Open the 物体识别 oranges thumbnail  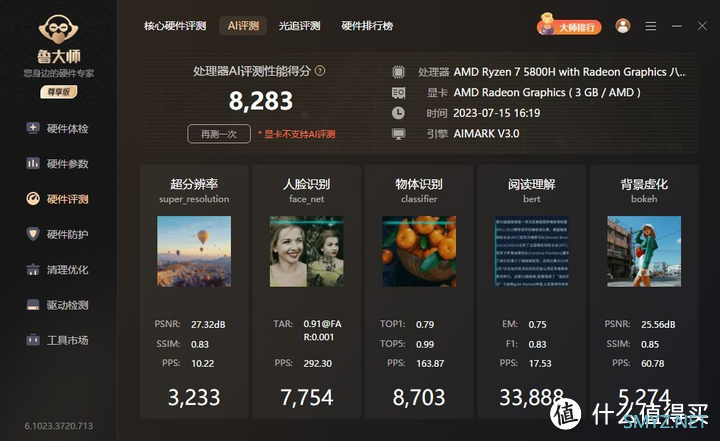[419, 251]
